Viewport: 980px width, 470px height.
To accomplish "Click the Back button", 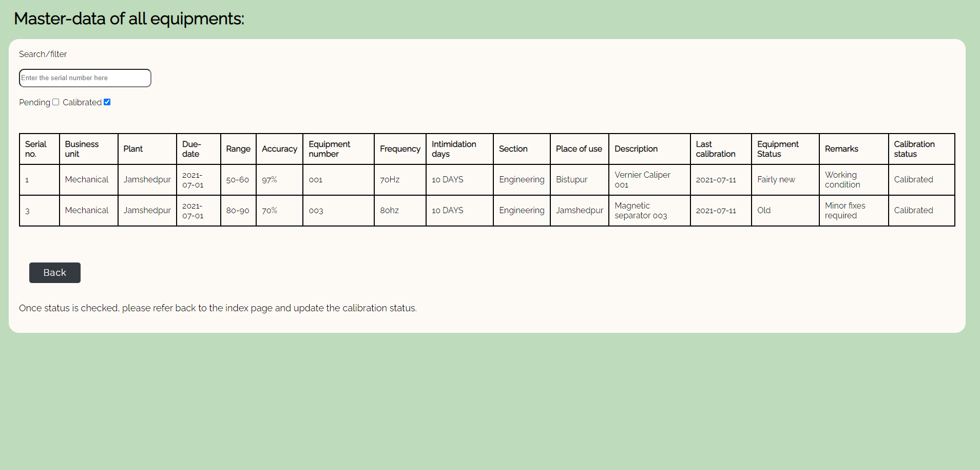I will (54, 272).
